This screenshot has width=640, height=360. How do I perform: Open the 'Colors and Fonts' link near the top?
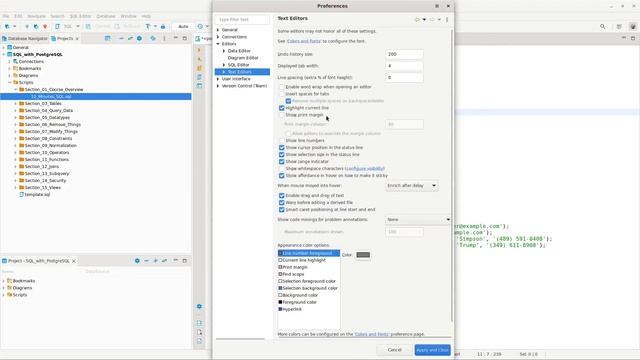304,41
